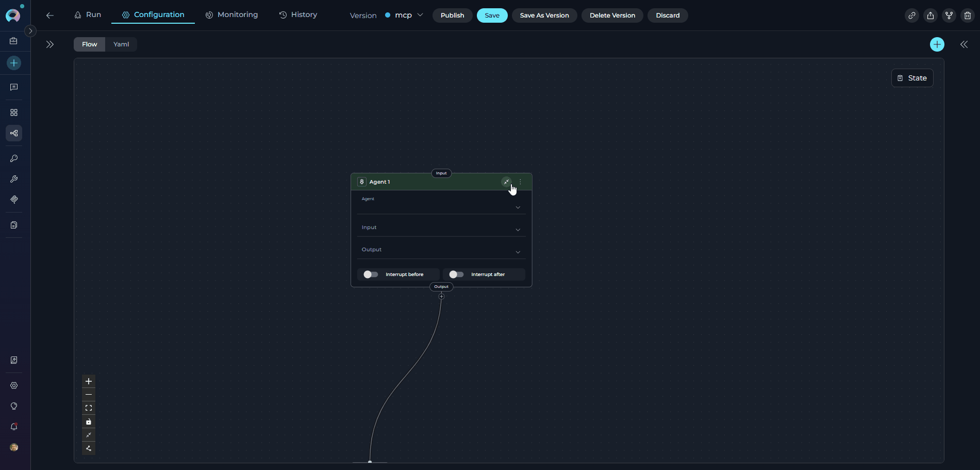This screenshot has height=470, width=980.
Task: Click the Agent 1 node type icon
Action: click(362, 182)
